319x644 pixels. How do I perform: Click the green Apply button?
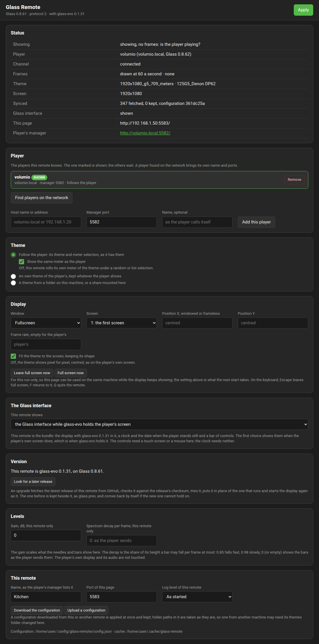pos(303,10)
